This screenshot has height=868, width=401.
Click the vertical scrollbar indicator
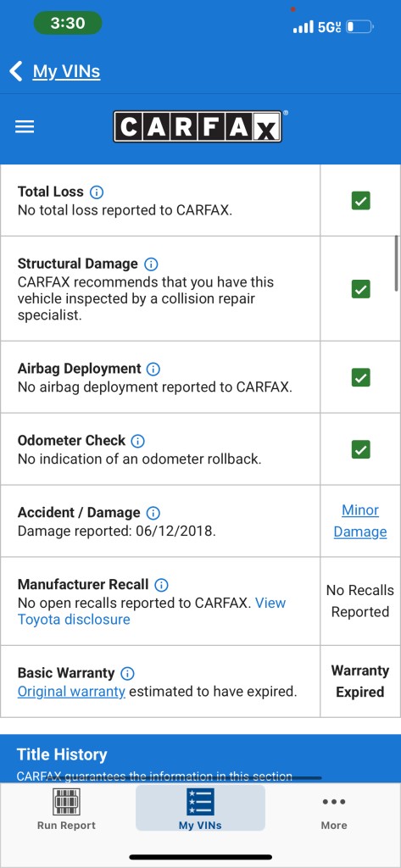pos(396,264)
